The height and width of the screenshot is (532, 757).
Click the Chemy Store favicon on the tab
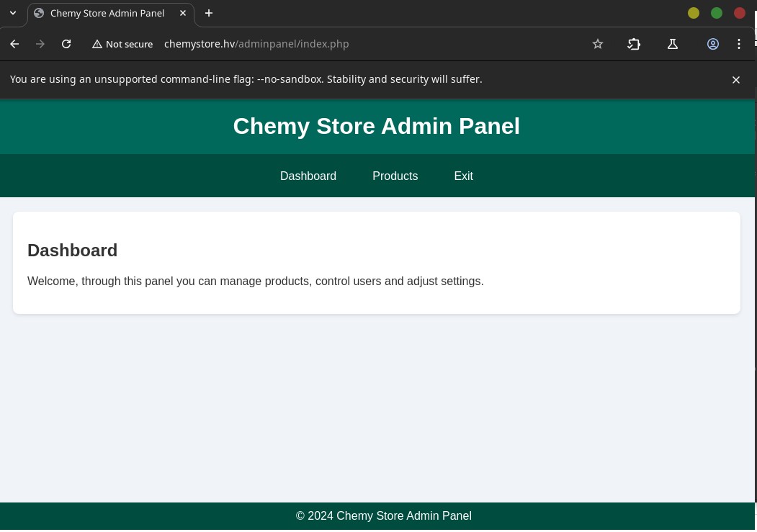(39, 13)
